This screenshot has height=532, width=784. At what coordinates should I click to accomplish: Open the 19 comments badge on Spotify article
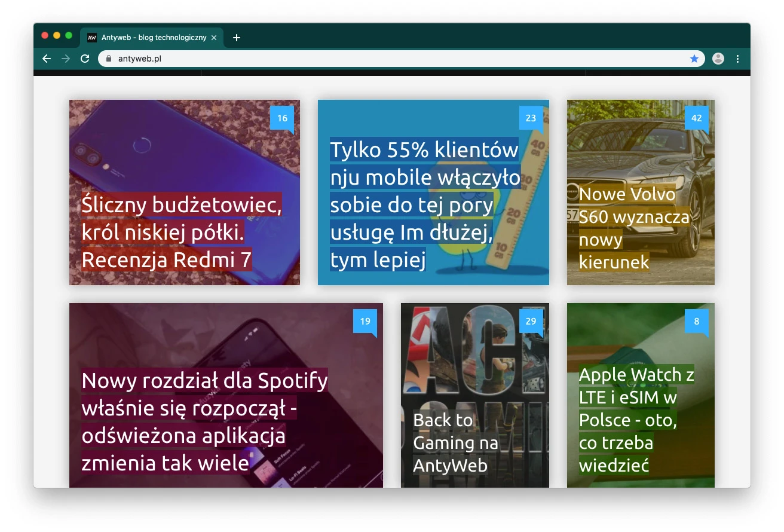(x=365, y=322)
